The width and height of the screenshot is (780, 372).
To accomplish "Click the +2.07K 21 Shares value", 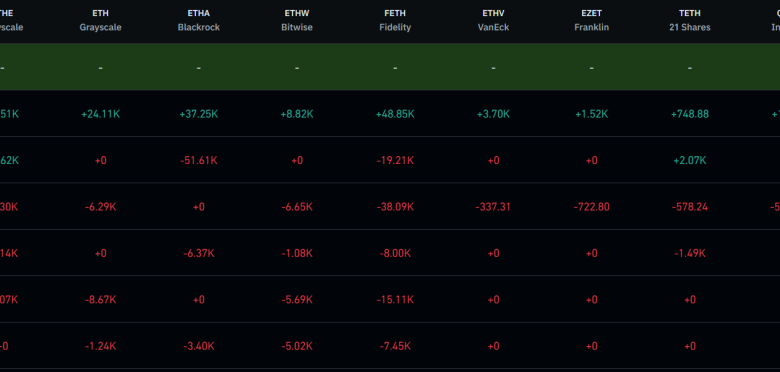I will tap(690, 161).
